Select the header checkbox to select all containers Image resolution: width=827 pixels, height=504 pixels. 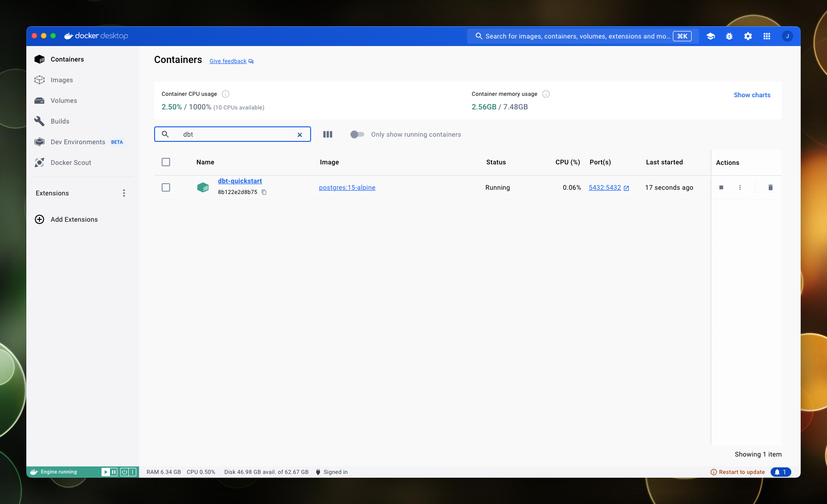coord(166,162)
